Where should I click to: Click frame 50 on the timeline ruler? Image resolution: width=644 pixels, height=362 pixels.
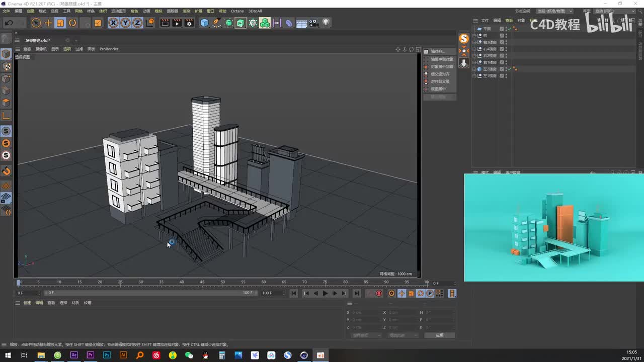tap(222, 282)
